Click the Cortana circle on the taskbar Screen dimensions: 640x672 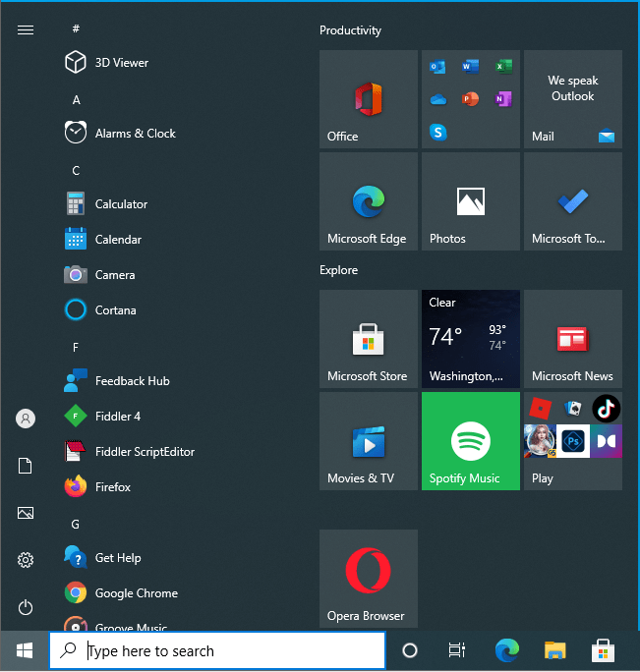(410, 650)
